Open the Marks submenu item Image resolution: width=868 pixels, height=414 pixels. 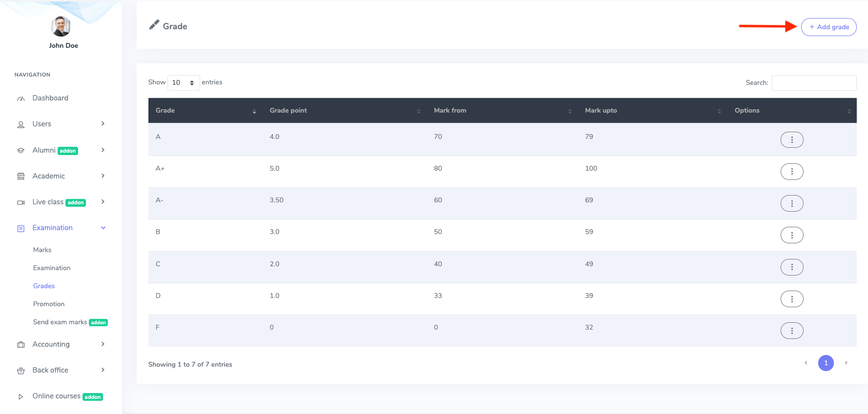pos(42,250)
